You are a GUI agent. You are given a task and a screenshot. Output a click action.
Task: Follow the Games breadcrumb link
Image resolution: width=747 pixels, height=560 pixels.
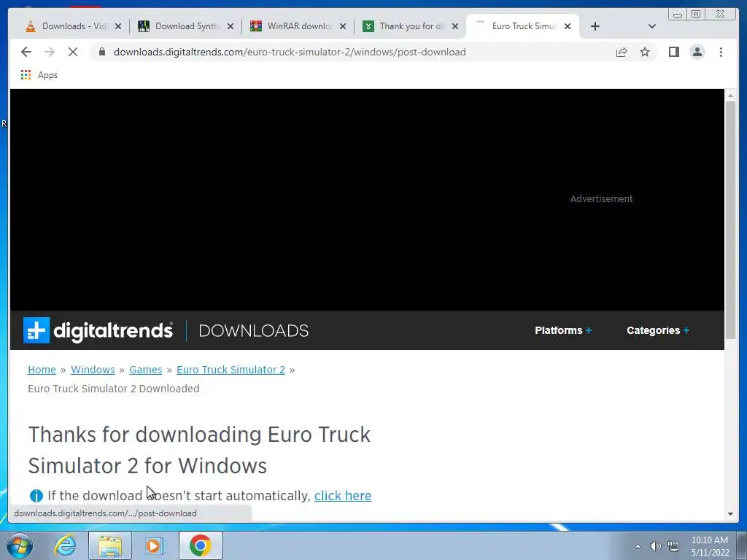(146, 370)
